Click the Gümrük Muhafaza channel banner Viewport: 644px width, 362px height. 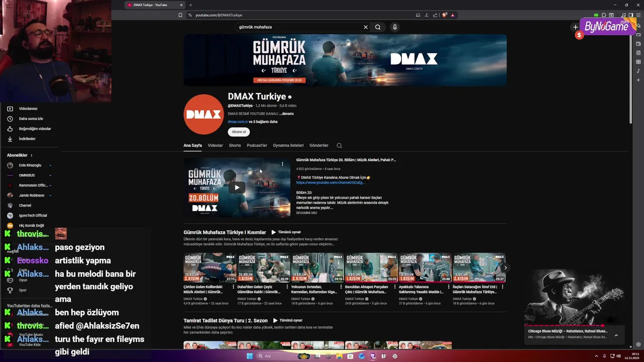[x=345, y=60]
